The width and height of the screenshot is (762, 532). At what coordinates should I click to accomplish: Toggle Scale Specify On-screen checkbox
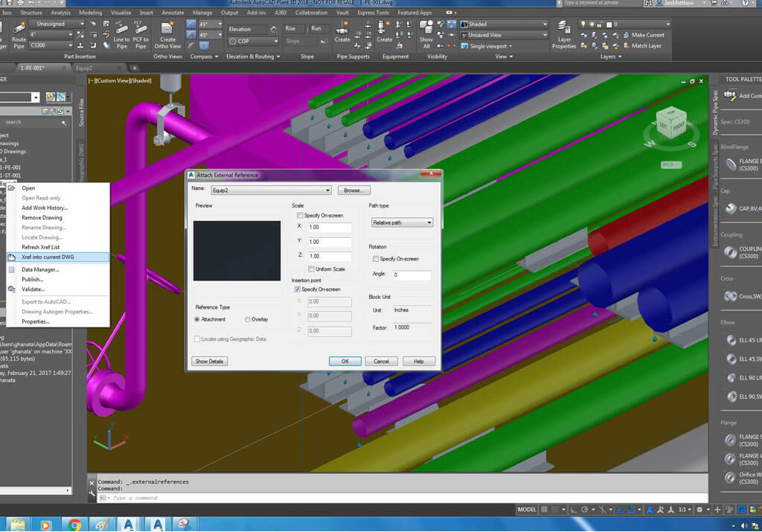pyautogui.click(x=300, y=215)
